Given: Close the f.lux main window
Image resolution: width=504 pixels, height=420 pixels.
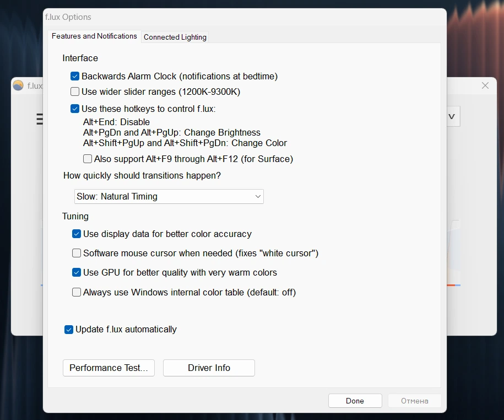Looking at the screenshot, I should (485, 85).
